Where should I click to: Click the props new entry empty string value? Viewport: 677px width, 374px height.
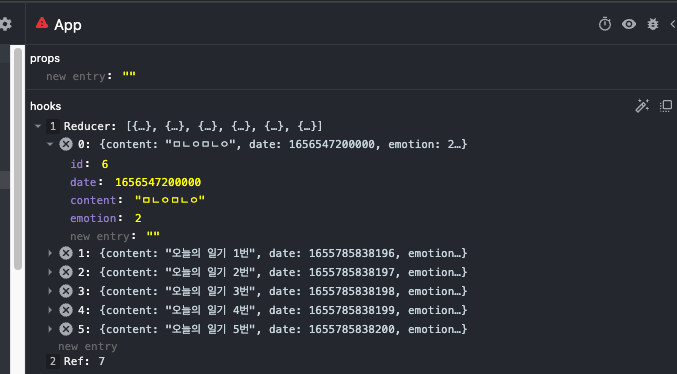click(129, 76)
